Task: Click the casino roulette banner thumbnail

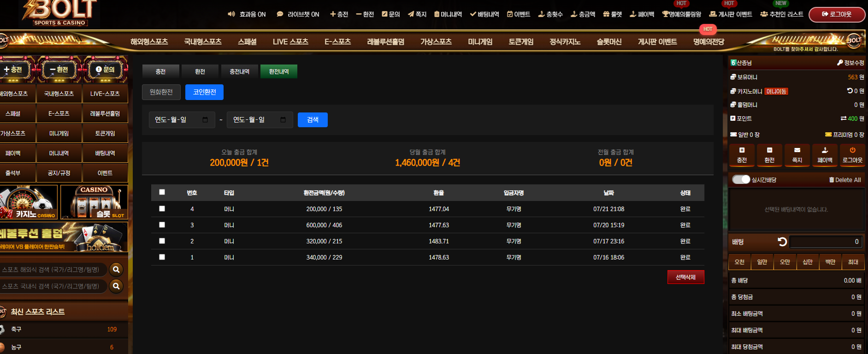Action: point(29,202)
